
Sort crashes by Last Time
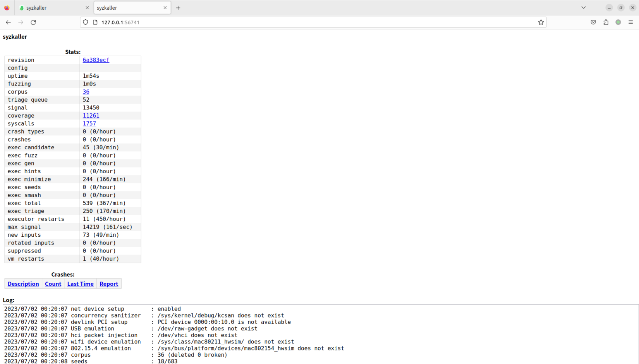pyautogui.click(x=81, y=284)
